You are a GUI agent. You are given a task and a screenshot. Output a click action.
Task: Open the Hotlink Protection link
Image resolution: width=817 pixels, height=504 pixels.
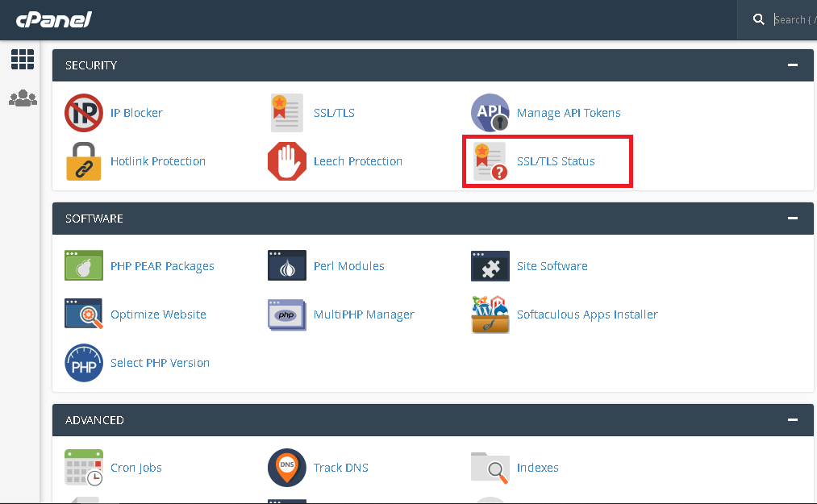point(158,161)
